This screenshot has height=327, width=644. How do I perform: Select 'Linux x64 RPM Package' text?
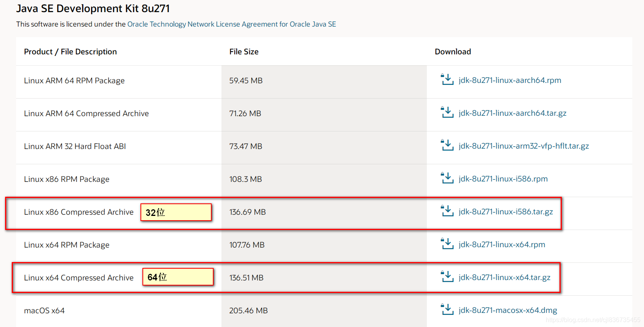[x=67, y=245]
